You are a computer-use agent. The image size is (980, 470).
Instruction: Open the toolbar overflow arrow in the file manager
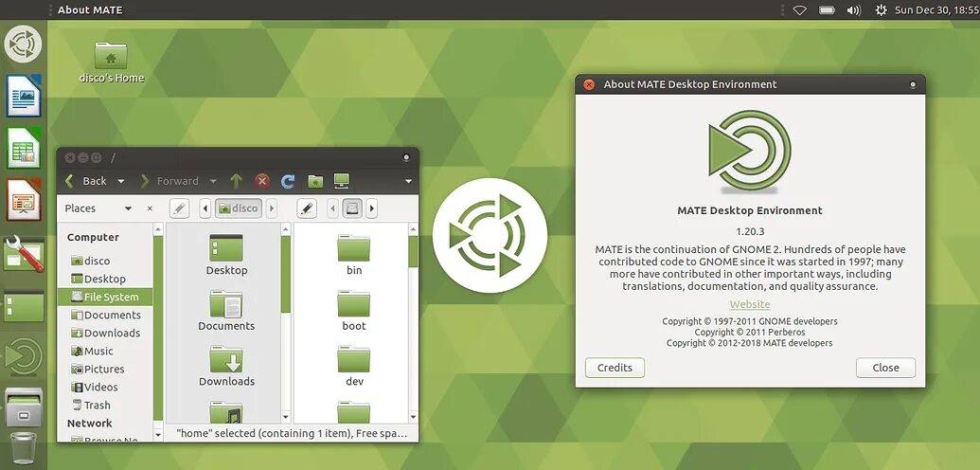click(408, 182)
